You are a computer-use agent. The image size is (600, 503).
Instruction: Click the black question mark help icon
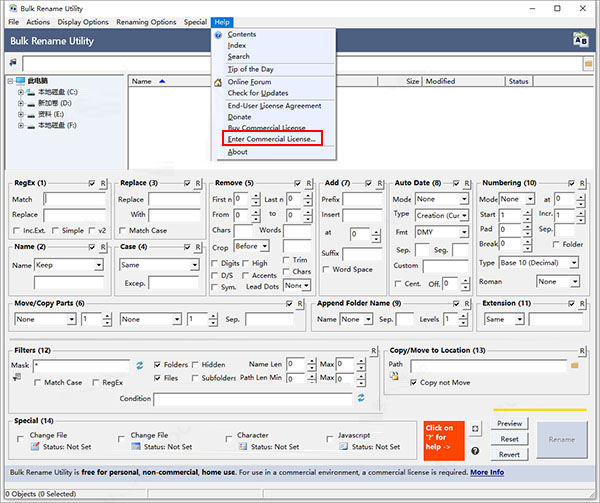tap(475, 451)
